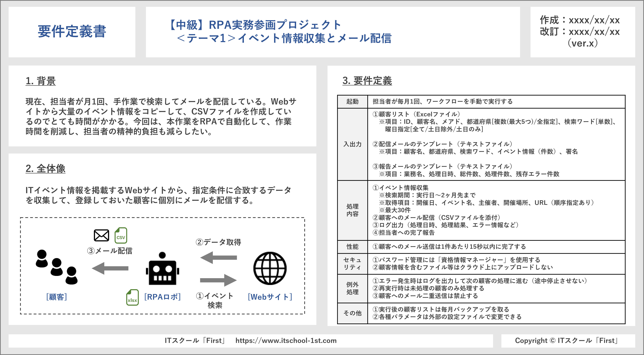Click the green xlsx file icon
This screenshot has height=355, width=644.
133,297
